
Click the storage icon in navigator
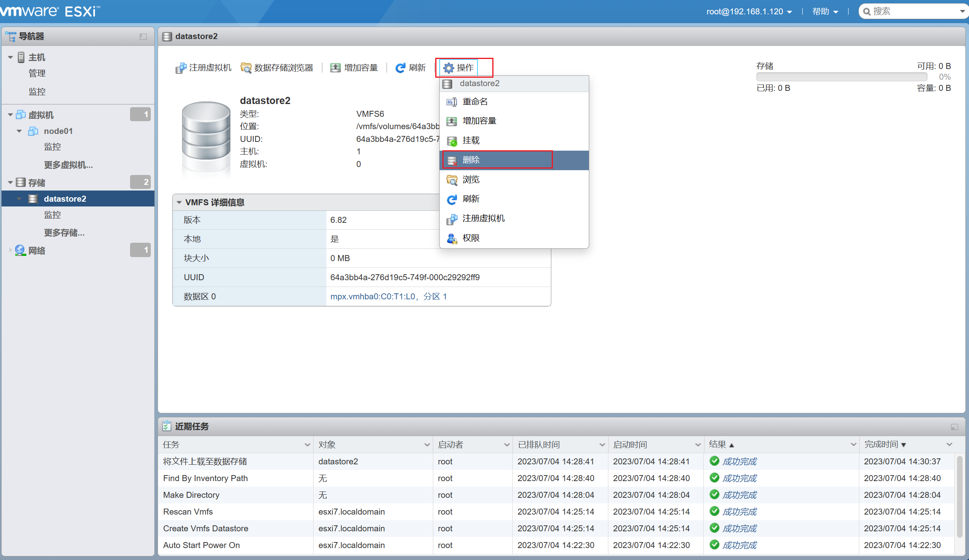coord(21,183)
